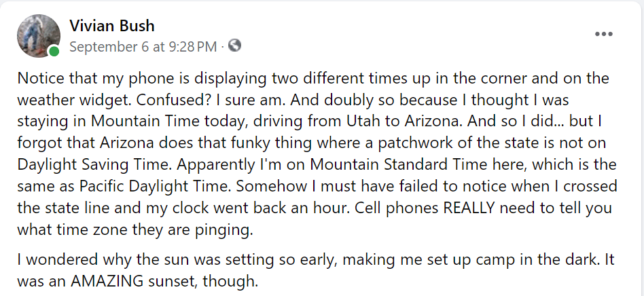644x296 pixels.
Task: Open the September 6 at 9:28 PM timestamp
Action: (143, 47)
